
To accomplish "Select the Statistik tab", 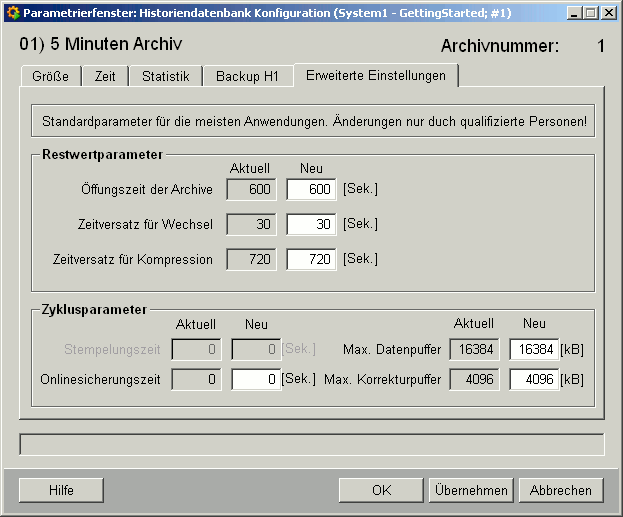I will coord(166,77).
